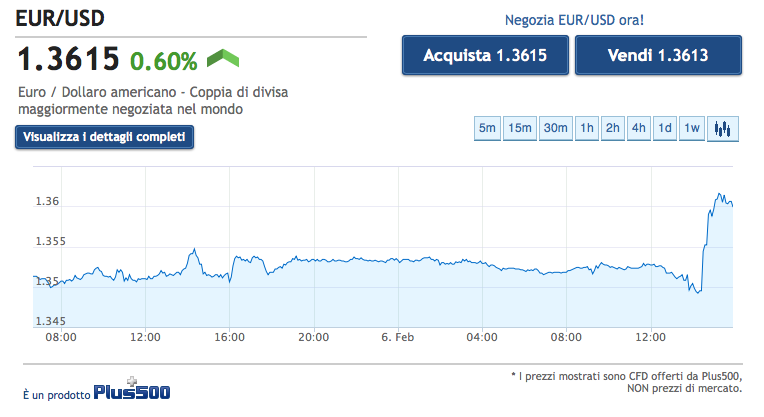Image resolution: width=764 pixels, height=417 pixels.
Task: Click the green upward trend arrow
Action: pos(222,59)
